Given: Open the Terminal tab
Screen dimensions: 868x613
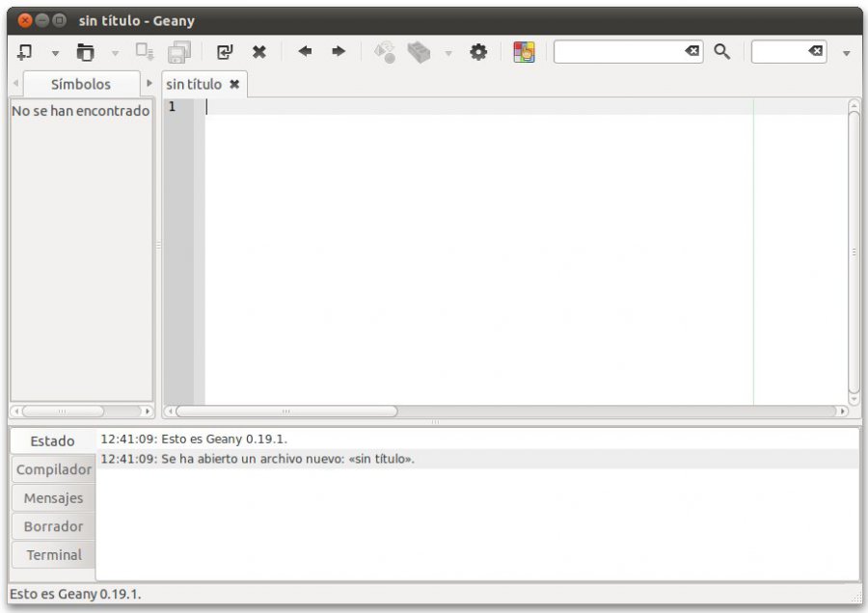Looking at the screenshot, I should click(54, 555).
